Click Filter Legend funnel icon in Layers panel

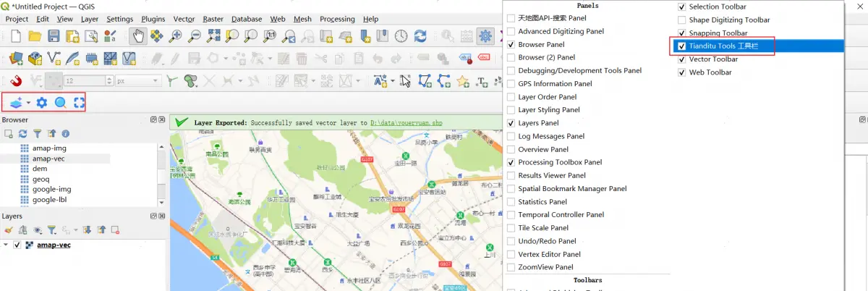pyautogui.click(x=51, y=229)
